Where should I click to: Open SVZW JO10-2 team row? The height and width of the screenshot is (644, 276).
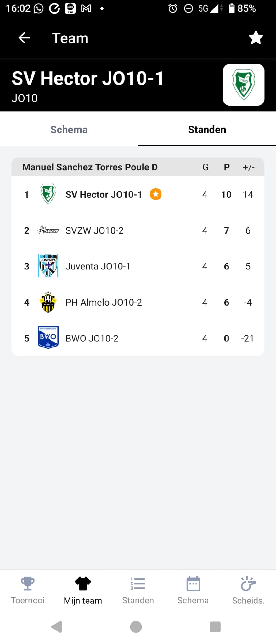(x=138, y=230)
